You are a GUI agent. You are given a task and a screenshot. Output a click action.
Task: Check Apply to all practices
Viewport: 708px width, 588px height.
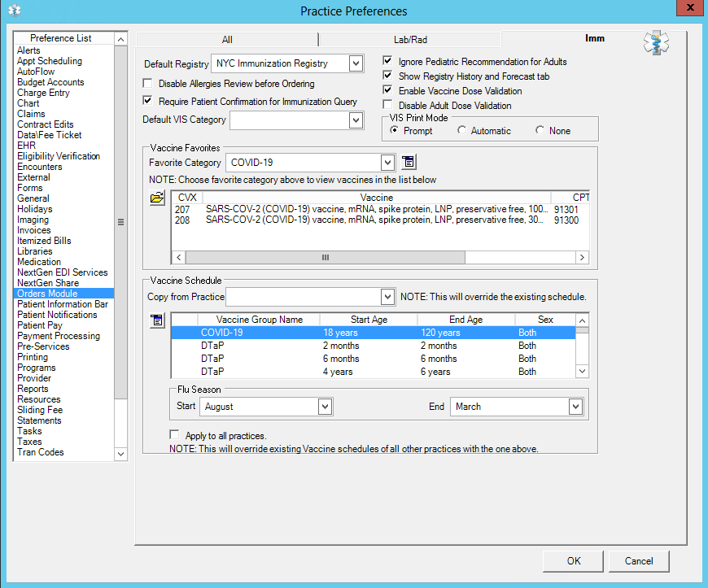click(x=174, y=434)
